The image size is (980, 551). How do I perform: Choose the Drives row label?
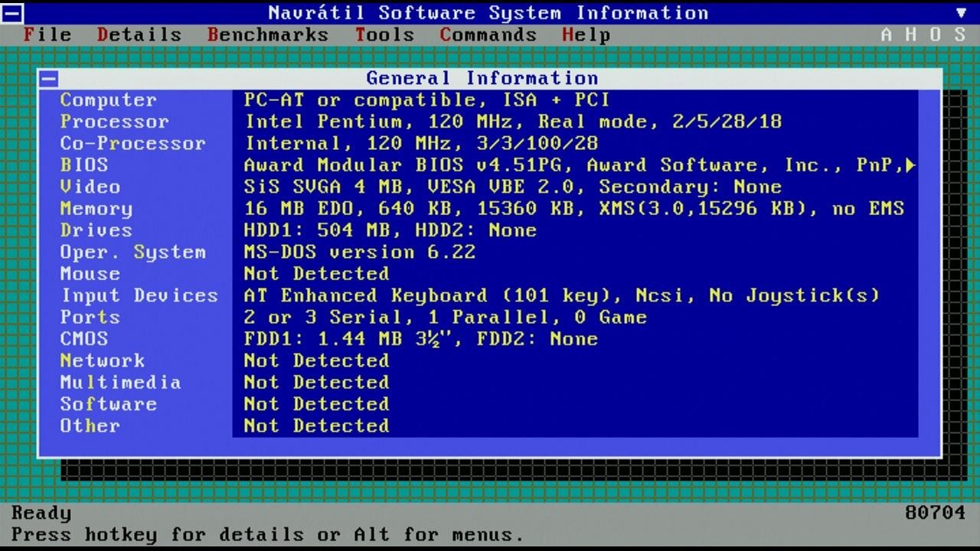(96, 230)
